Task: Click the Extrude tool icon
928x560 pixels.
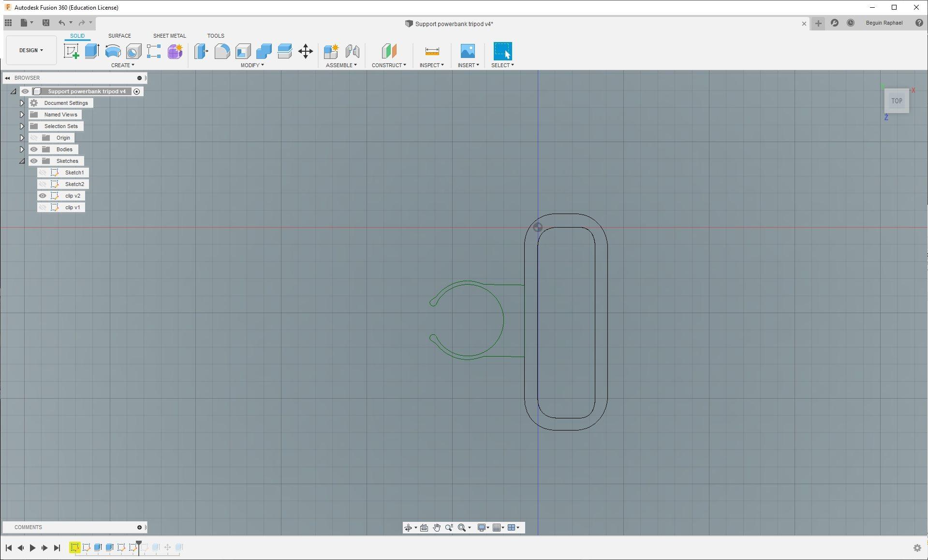Action: click(92, 51)
